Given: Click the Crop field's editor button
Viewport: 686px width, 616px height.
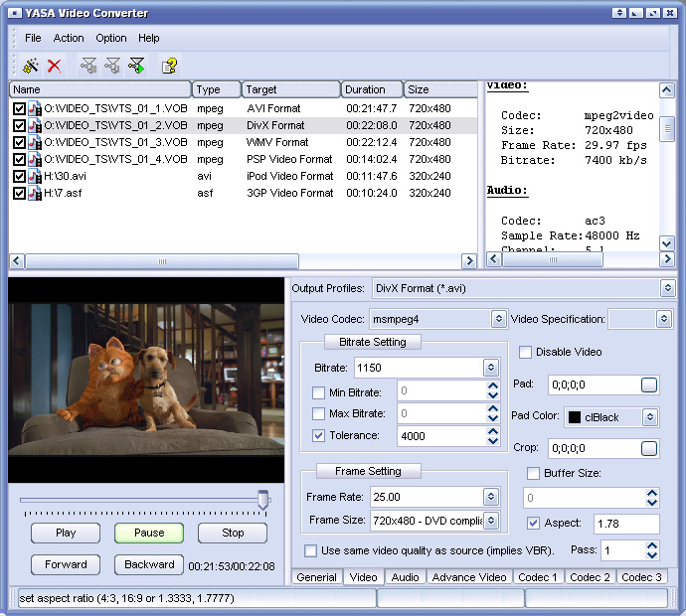Looking at the screenshot, I should pyautogui.click(x=648, y=448).
